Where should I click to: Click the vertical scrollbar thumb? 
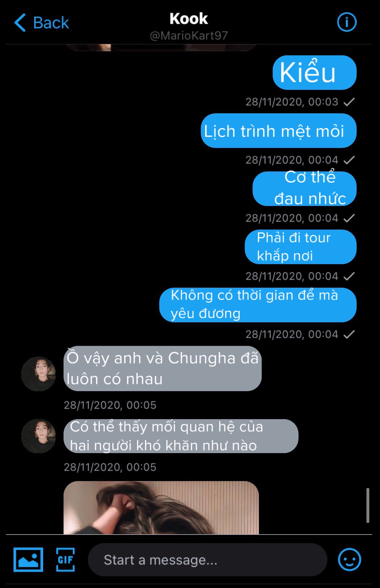tap(368, 506)
